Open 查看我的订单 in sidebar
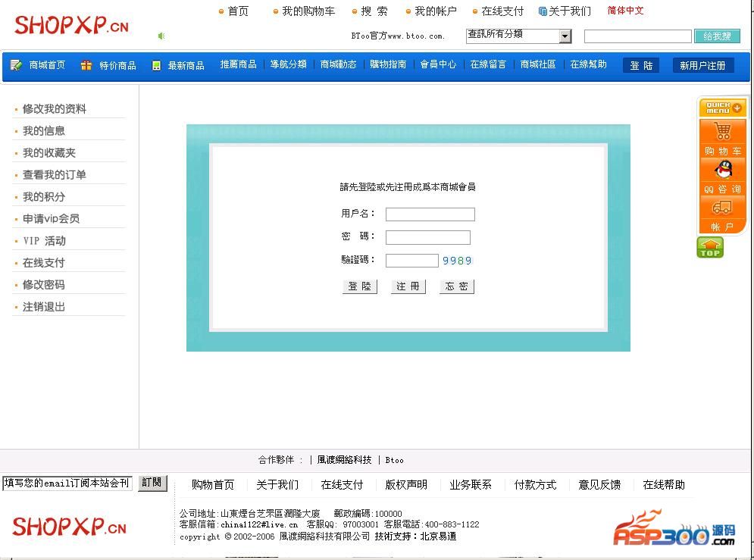Image resolution: width=754 pixels, height=560 pixels. point(55,174)
